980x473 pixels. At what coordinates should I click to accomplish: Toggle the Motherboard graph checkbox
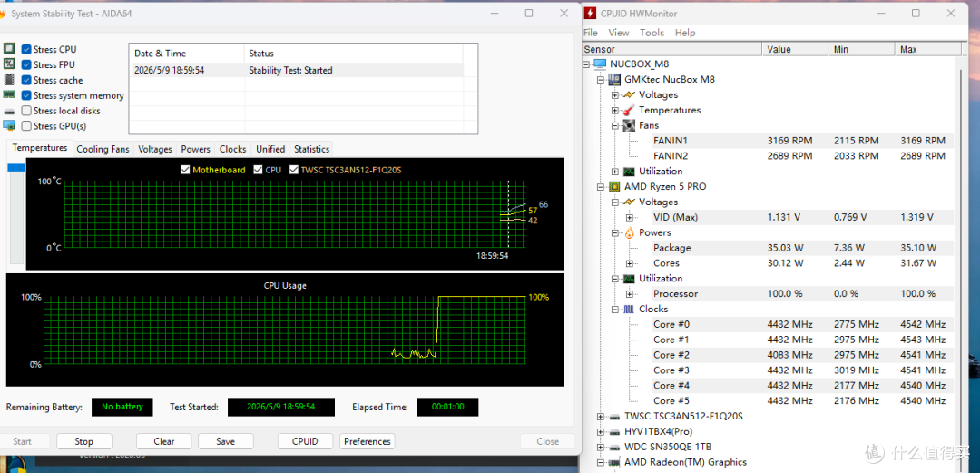[x=185, y=170]
